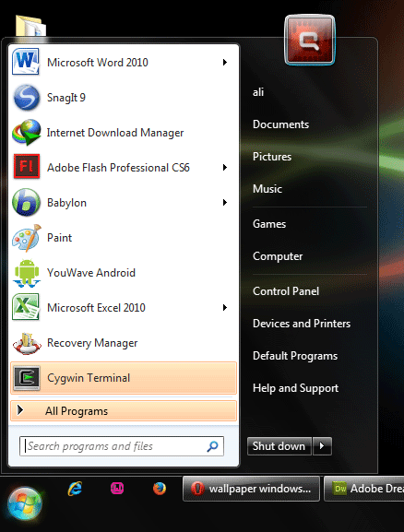Screen dimensions: 404x532
Task: Open Control Panel from the right pane
Action: click(286, 291)
